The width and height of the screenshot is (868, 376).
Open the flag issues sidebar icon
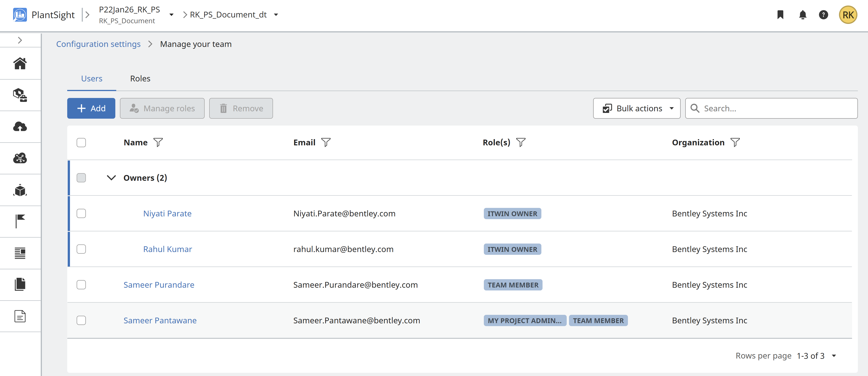pos(20,221)
